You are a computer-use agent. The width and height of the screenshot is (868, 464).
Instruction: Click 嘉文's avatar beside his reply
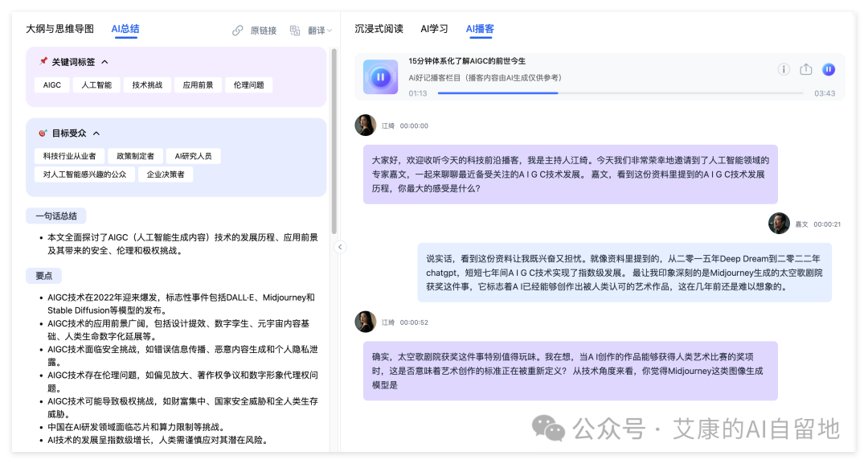pos(779,224)
